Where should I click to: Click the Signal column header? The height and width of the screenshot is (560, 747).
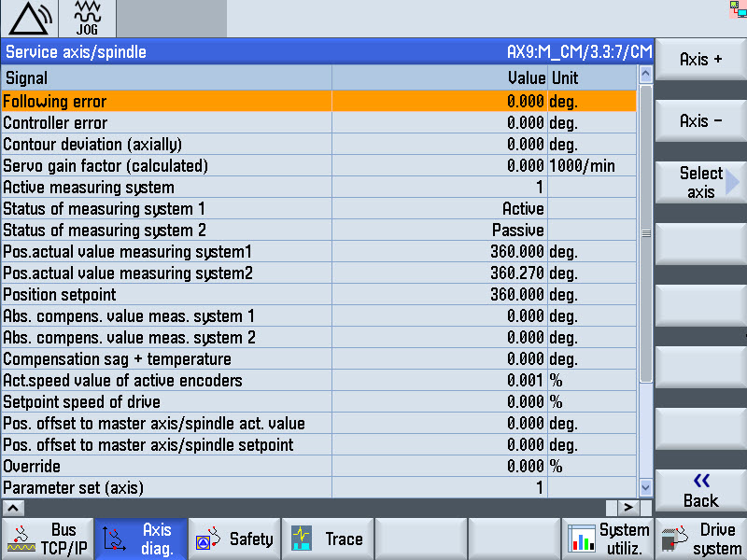click(166, 78)
